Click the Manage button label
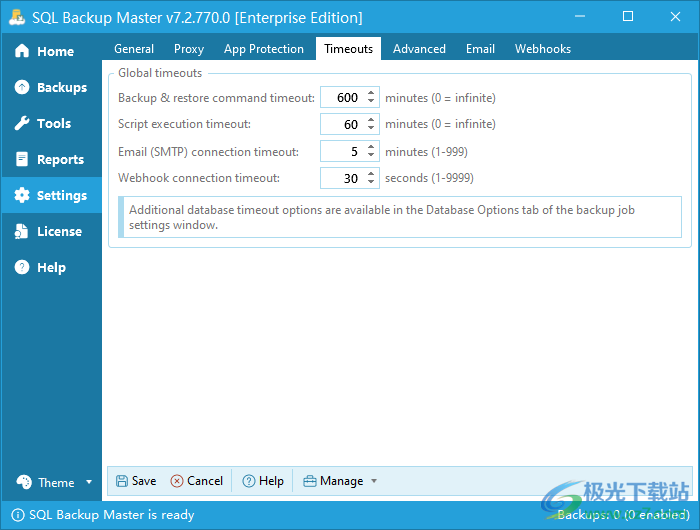The width and height of the screenshot is (700, 530). click(342, 481)
